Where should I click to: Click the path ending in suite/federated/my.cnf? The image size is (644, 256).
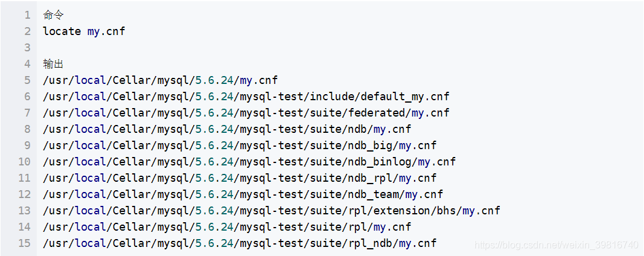[x=246, y=112]
